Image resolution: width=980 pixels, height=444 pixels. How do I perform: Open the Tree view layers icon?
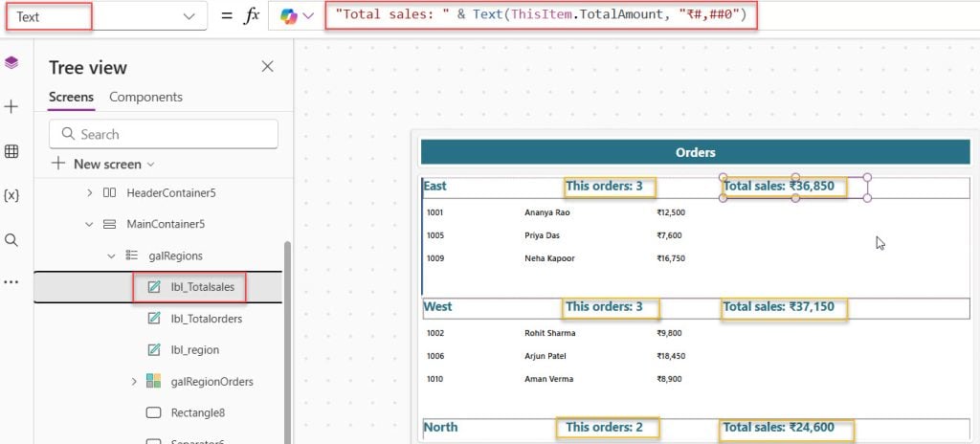(11, 62)
